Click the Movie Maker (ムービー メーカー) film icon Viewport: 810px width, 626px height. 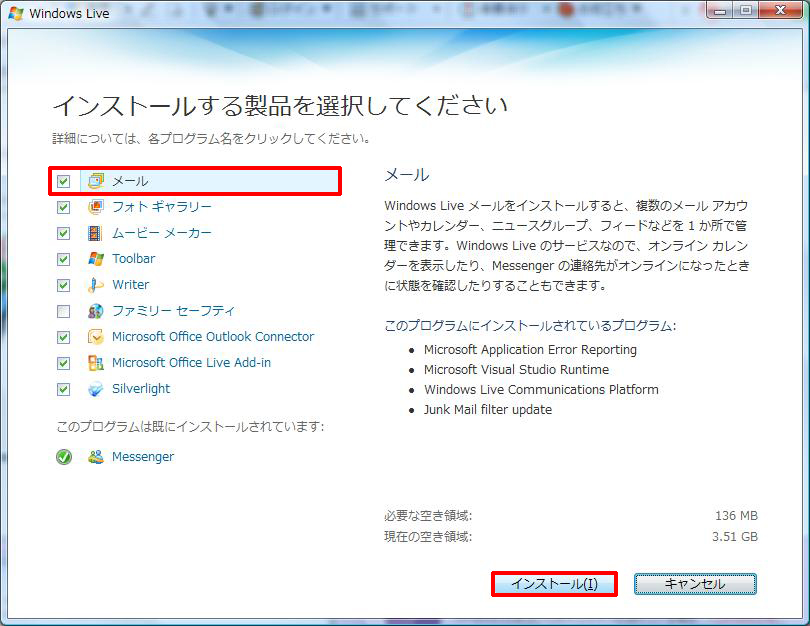click(95, 233)
